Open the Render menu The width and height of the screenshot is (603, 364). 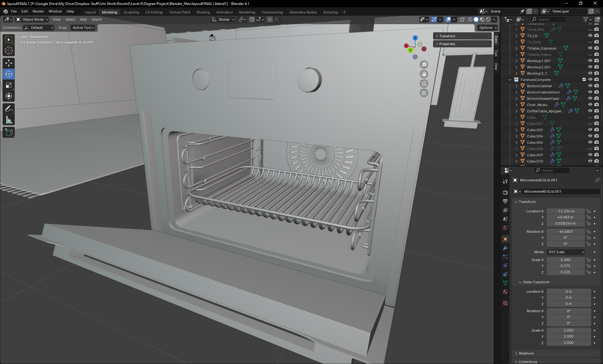pyautogui.click(x=38, y=11)
